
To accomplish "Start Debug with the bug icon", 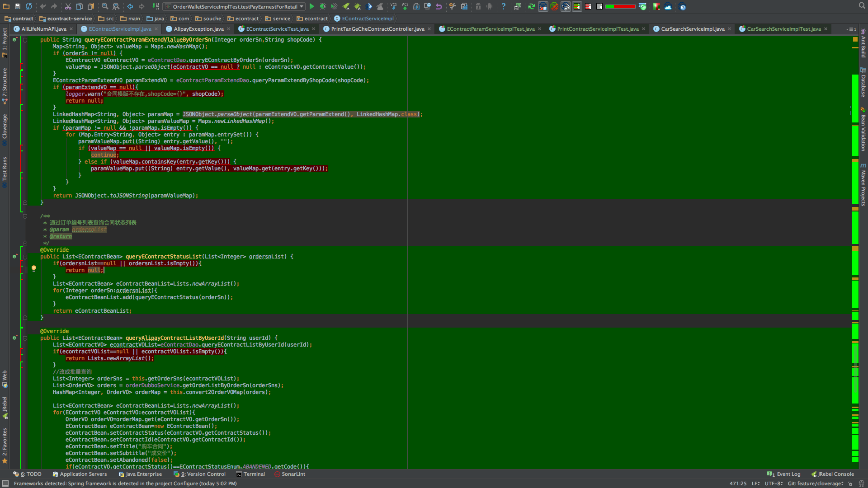I will pos(323,6).
